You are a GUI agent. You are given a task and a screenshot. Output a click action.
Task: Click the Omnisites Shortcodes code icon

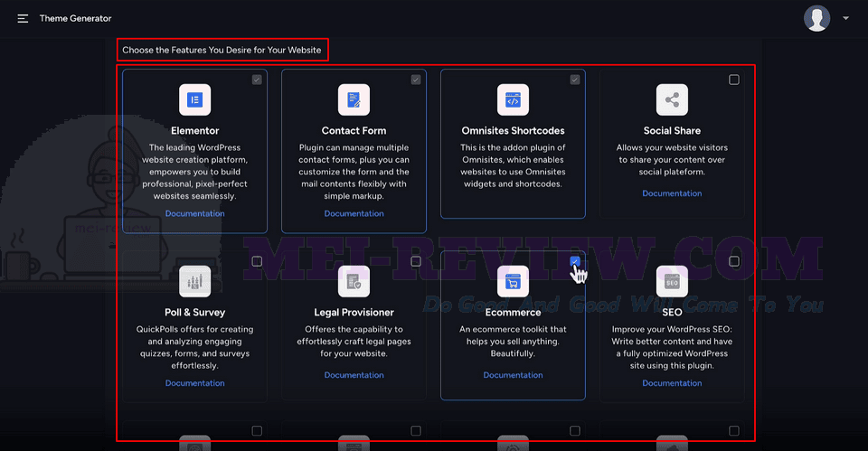(x=514, y=99)
